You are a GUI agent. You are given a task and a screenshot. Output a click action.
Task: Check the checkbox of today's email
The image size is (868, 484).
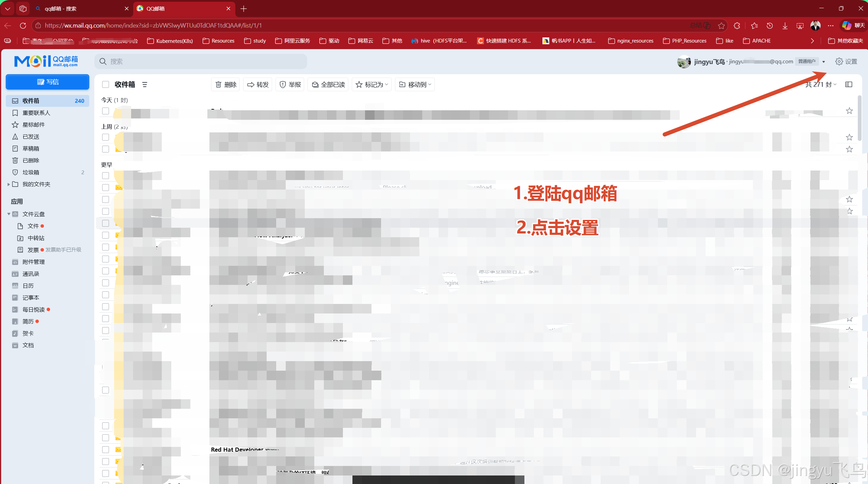(x=106, y=111)
